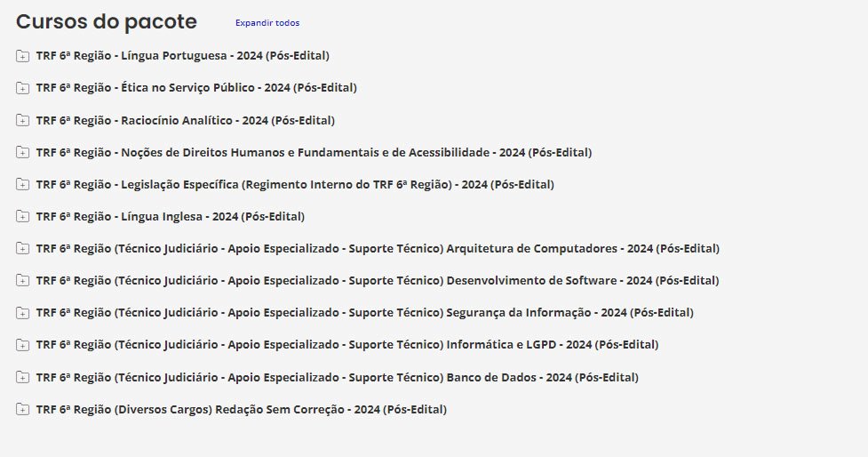Open the Língua Inglesa course title
The image size is (868, 457).
[x=170, y=216]
